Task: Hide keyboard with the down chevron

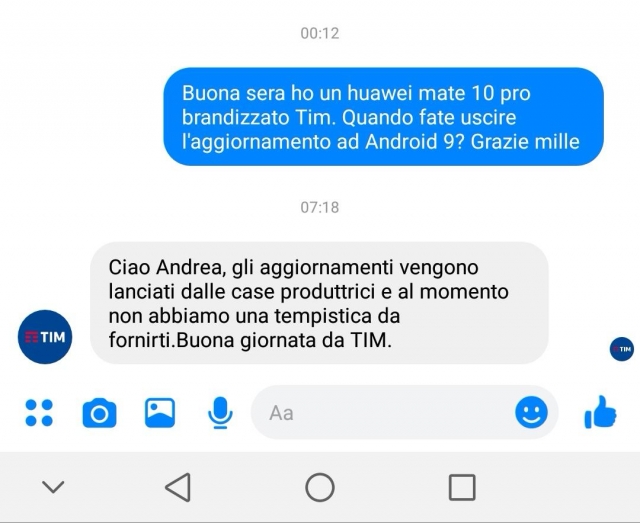Action: point(53,487)
